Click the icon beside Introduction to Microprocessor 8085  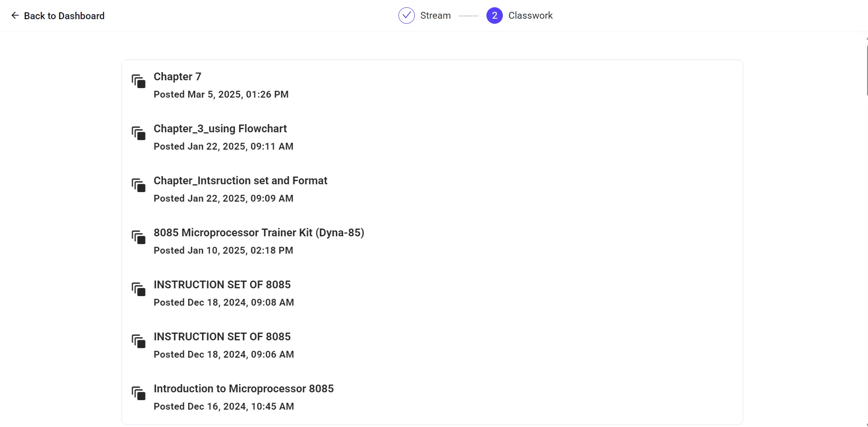point(139,393)
